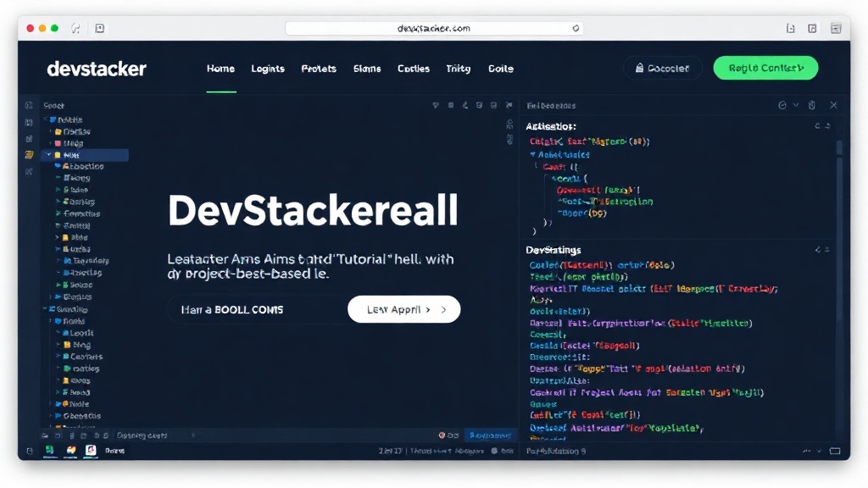Open the nav item 'Slams'
The image size is (868, 488).
367,69
